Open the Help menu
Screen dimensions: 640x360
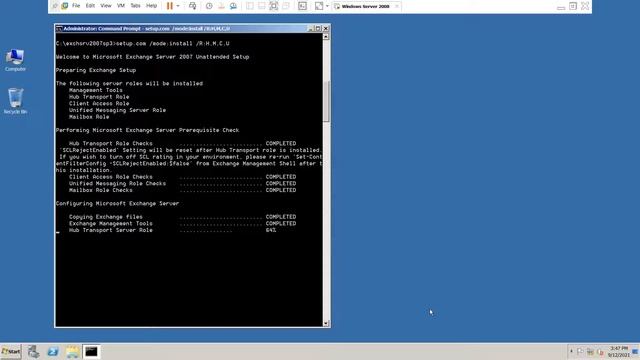pos(151,6)
